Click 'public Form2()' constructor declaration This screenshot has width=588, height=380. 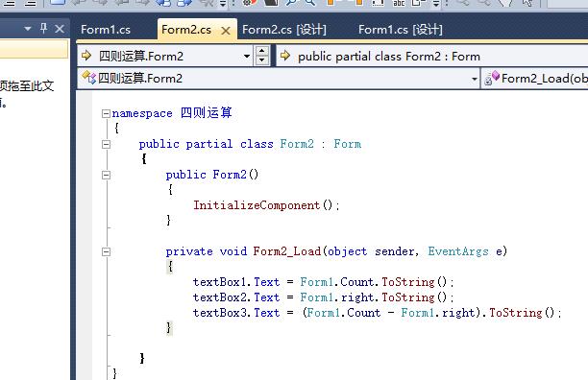point(212,175)
